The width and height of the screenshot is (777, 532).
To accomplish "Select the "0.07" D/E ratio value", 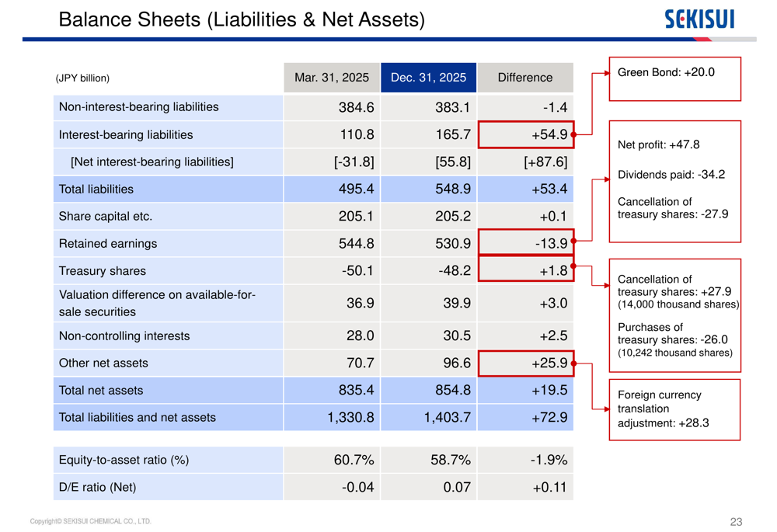I will click(x=457, y=488).
